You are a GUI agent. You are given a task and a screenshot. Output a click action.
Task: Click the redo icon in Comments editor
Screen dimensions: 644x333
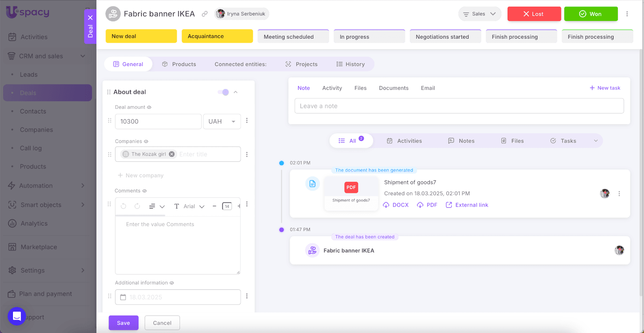(137, 206)
